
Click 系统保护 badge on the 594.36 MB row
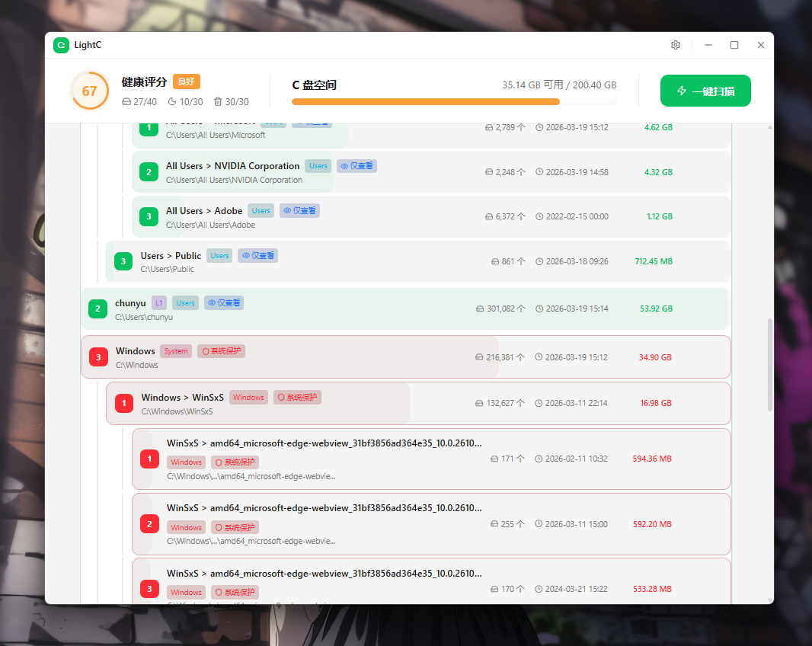(235, 462)
